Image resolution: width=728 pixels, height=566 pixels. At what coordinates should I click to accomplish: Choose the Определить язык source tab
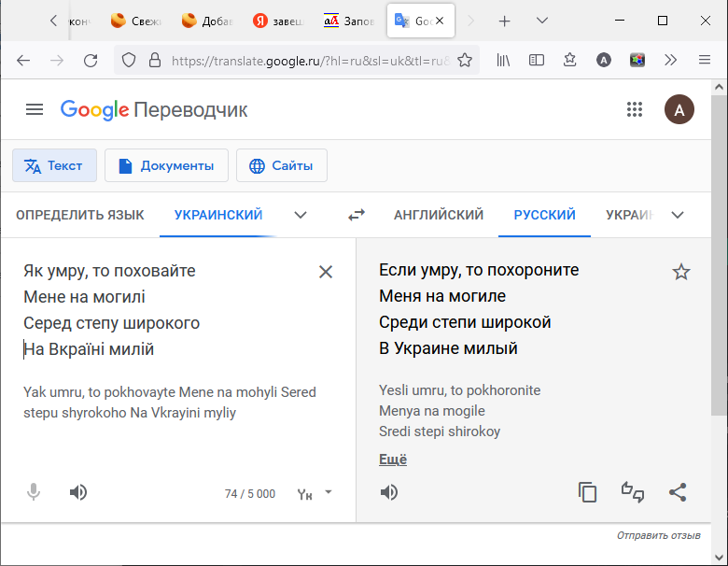click(80, 215)
